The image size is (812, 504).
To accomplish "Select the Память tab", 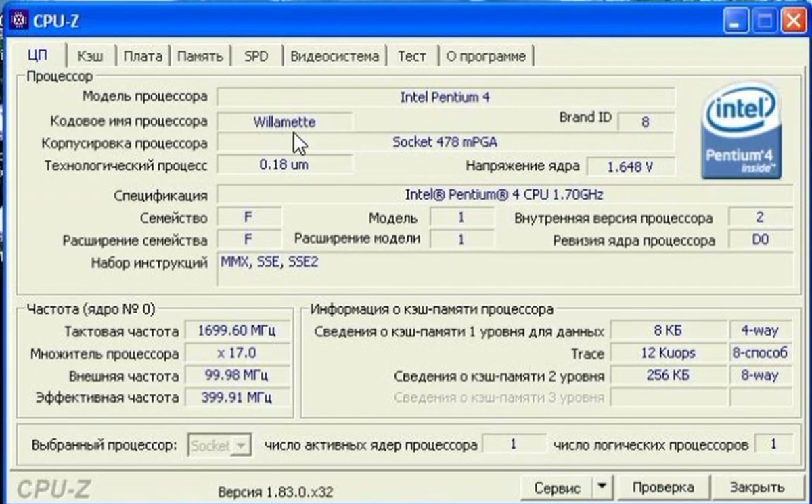I will pyautogui.click(x=200, y=56).
